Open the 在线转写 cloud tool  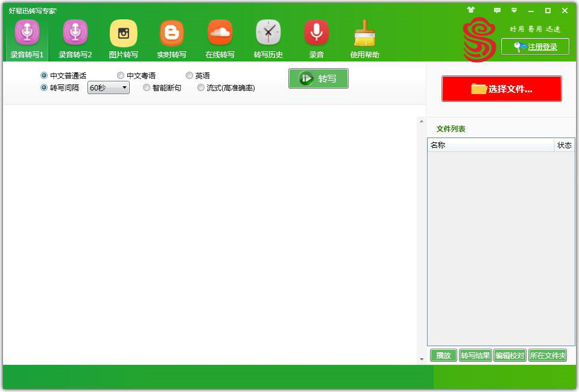point(220,39)
